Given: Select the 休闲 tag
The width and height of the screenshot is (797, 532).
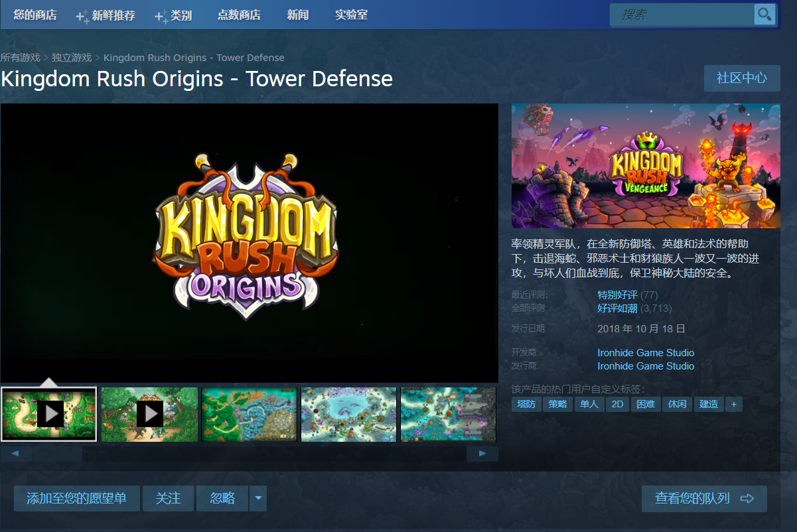Looking at the screenshot, I should (x=677, y=404).
